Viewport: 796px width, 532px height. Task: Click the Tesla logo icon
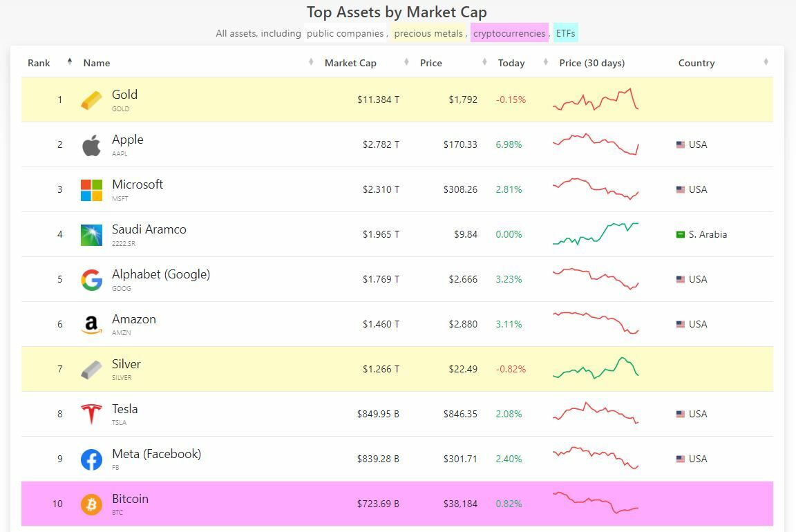tap(91, 415)
